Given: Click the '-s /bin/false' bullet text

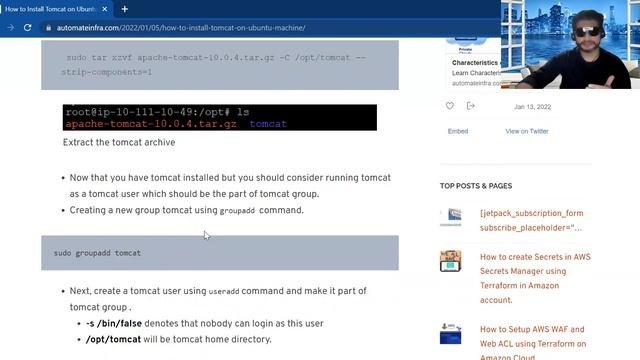Looking at the screenshot, I should click(204, 323).
